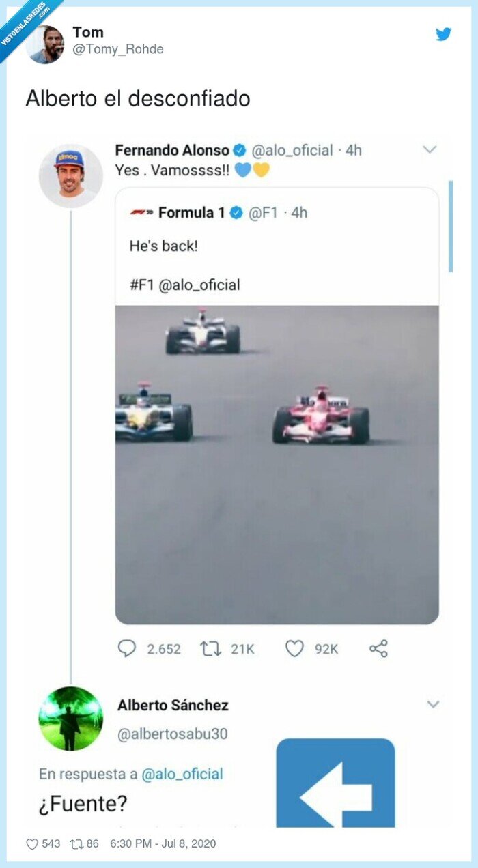Click the Formula 1 account's verified checkmark
Viewport: 478px width, 868px height.
[x=235, y=212]
